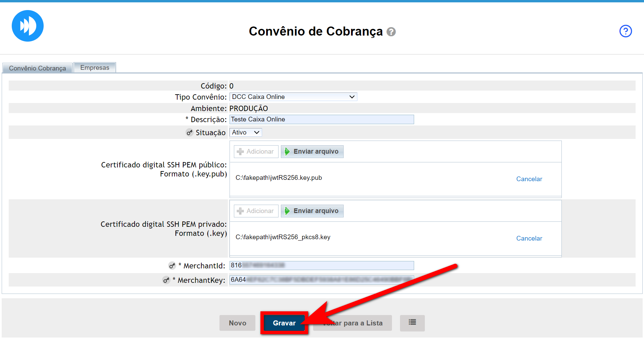The height and width of the screenshot is (362, 644).
Task: Click the key icon next to Situação
Action: [190, 133]
